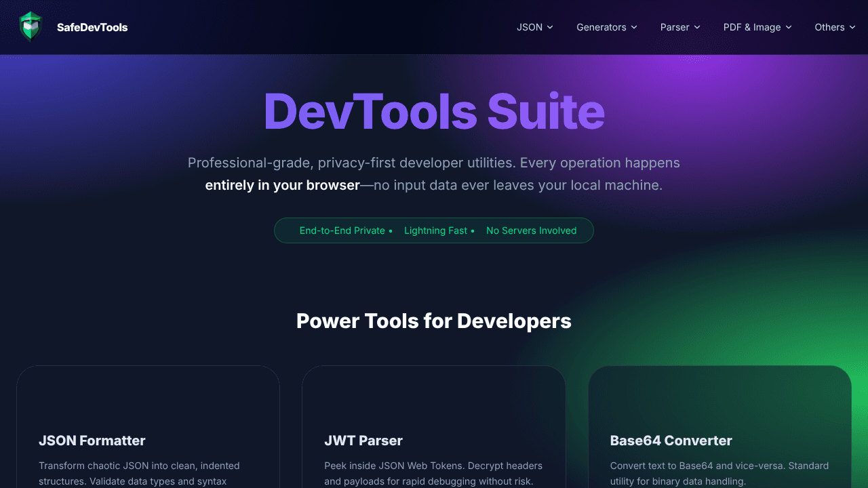Open the Parser navigation menu

point(680,27)
